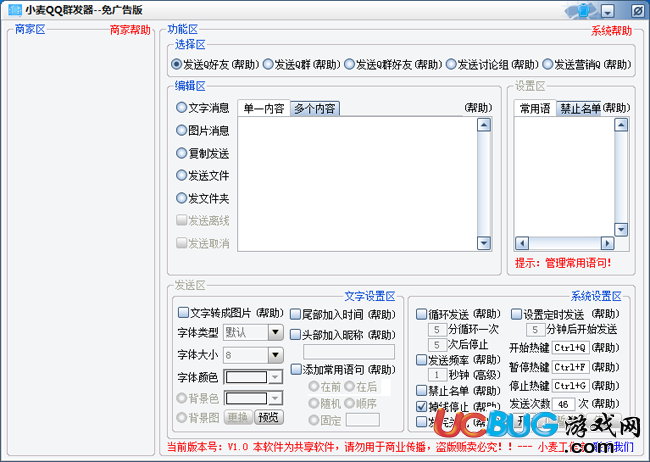This screenshot has height=462, width=650.
Task: Click the app logo icon in title bar
Action: click(x=15, y=10)
